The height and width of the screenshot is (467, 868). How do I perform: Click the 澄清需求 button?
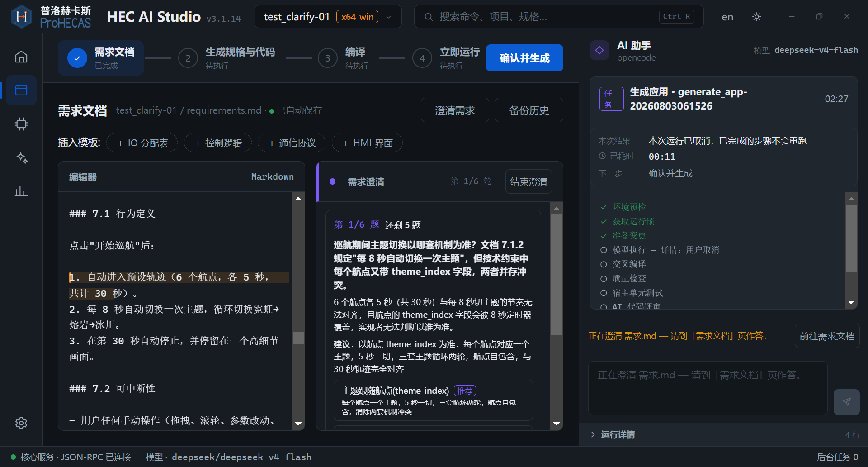click(455, 110)
